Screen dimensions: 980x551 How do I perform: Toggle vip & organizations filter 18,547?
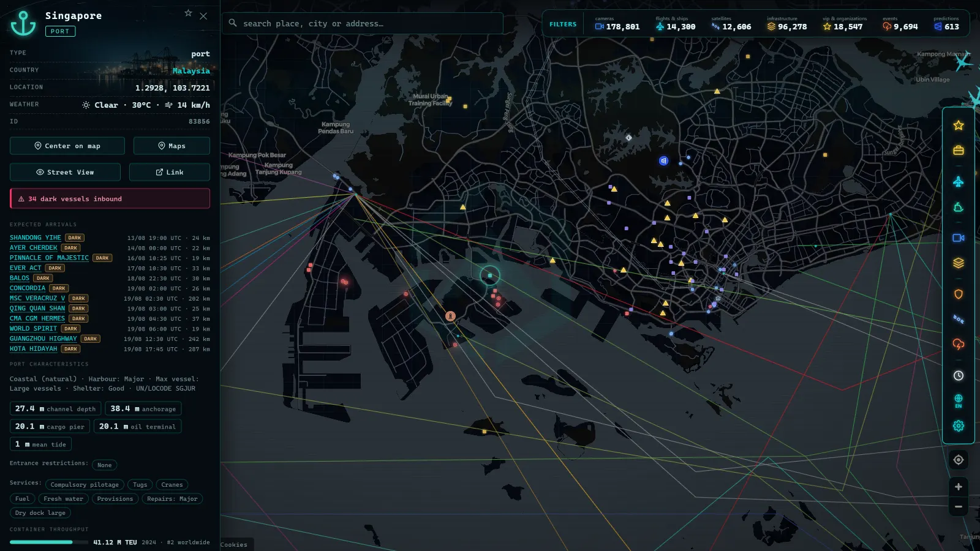point(844,24)
